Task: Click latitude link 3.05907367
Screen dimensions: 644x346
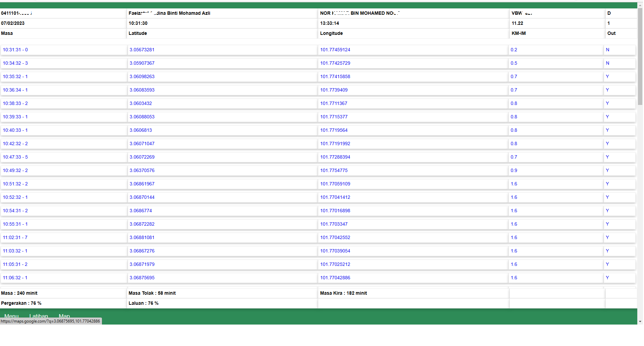Action: (142, 63)
